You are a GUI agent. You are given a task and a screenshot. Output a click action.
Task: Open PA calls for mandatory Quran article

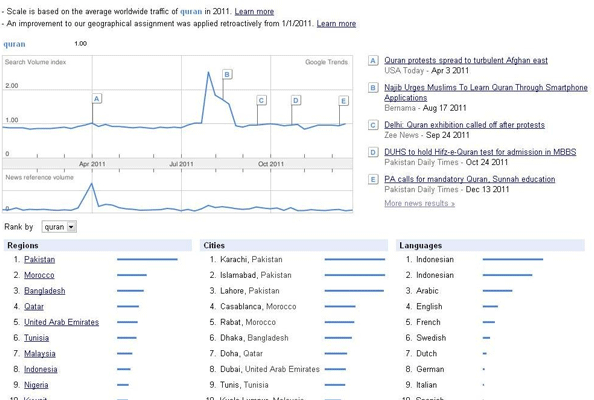(x=470, y=179)
